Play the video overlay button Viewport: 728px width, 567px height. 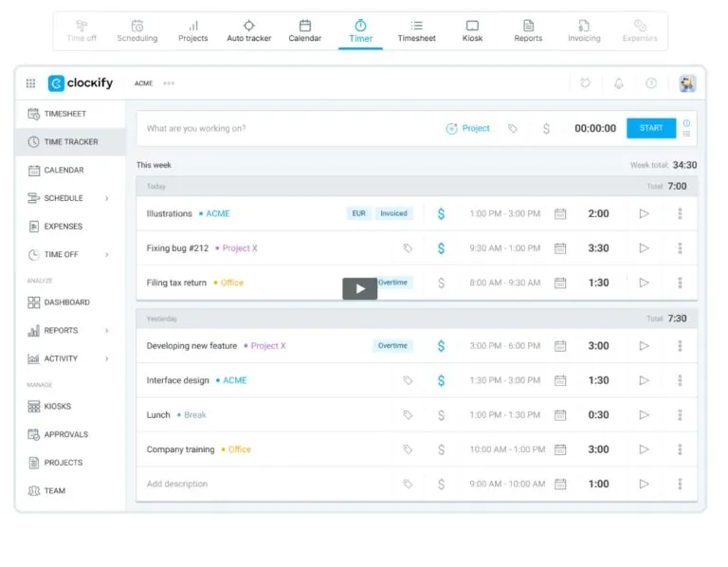coord(360,288)
